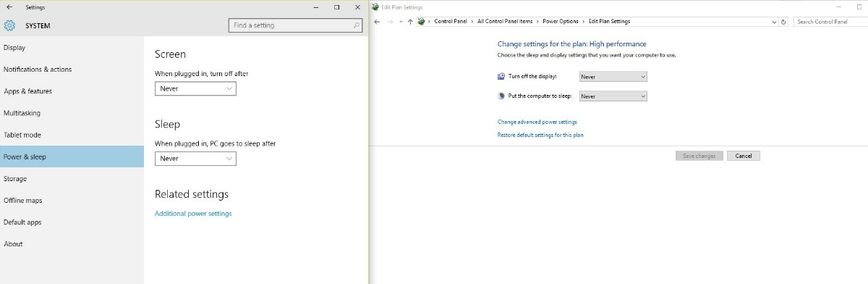This screenshot has height=284, width=868.
Task: Go to Power Options breadcrumb
Action: tap(561, 22)
